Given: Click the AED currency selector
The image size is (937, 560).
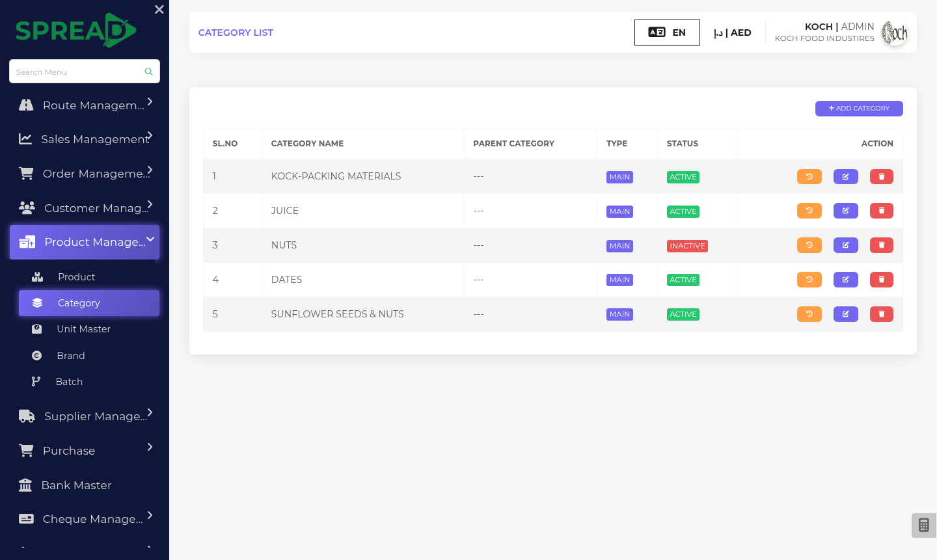Looking at the screenshot, I should point(732,33).
